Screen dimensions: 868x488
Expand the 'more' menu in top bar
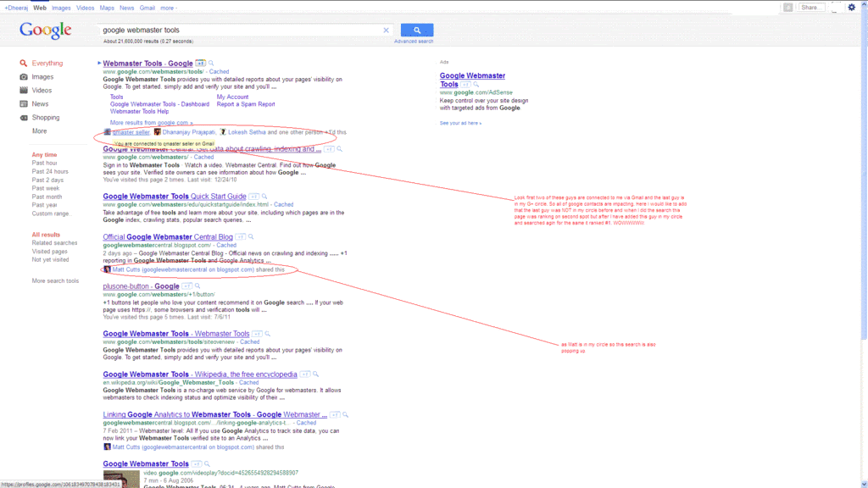click(169, 8)
